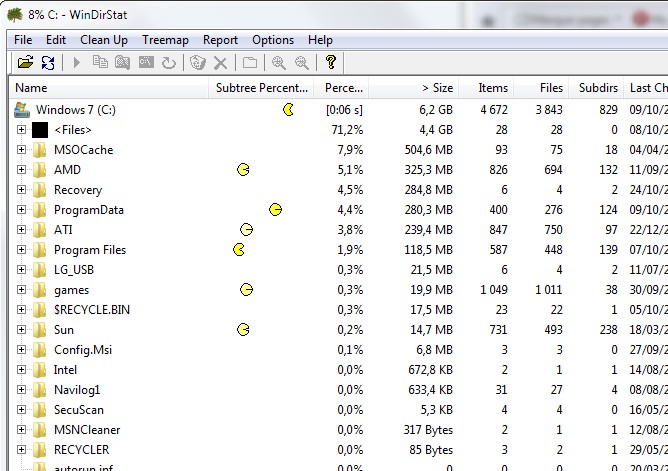Viewport: 668px width, 471px height.
Task: Click the 317 Bytes size value
Action: point(428,430)
